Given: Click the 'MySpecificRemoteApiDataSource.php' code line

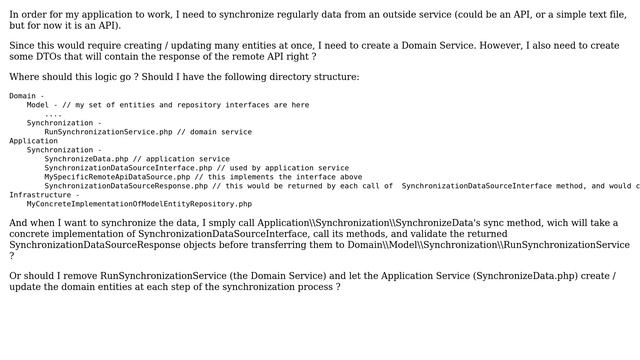Looking at the screenshot, I should pos(203,177).
